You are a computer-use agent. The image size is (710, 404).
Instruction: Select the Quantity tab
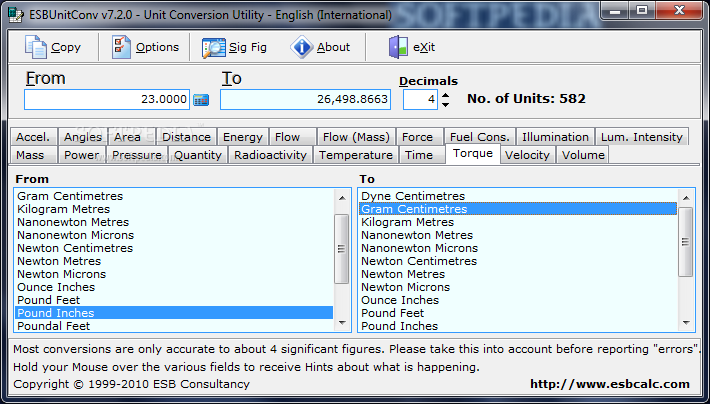198,155
